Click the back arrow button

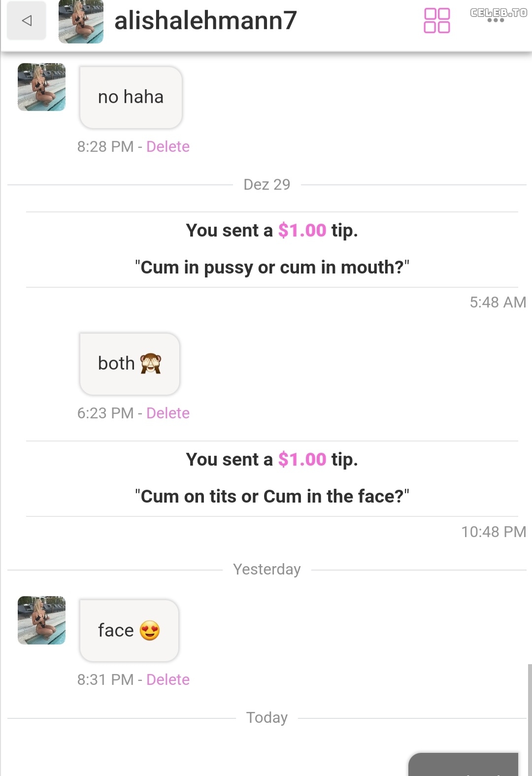tap(27, 21)
